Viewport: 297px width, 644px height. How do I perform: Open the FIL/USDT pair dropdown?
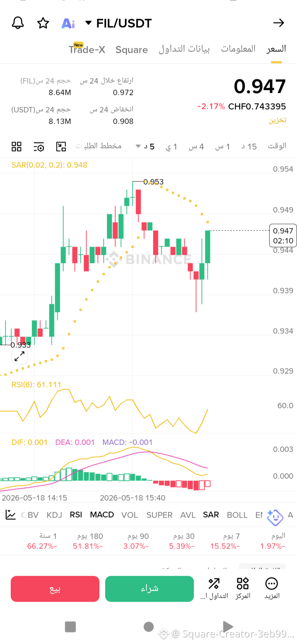pos(118,23)
